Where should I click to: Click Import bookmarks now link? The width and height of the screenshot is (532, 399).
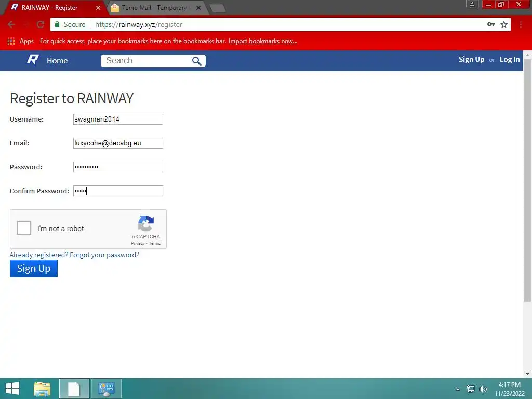point(262,41)
